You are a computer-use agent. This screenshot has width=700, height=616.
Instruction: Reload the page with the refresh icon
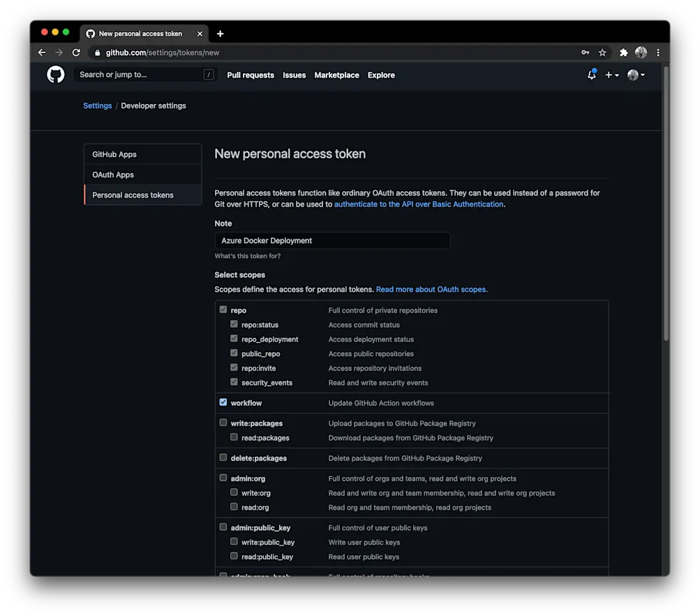76,52
